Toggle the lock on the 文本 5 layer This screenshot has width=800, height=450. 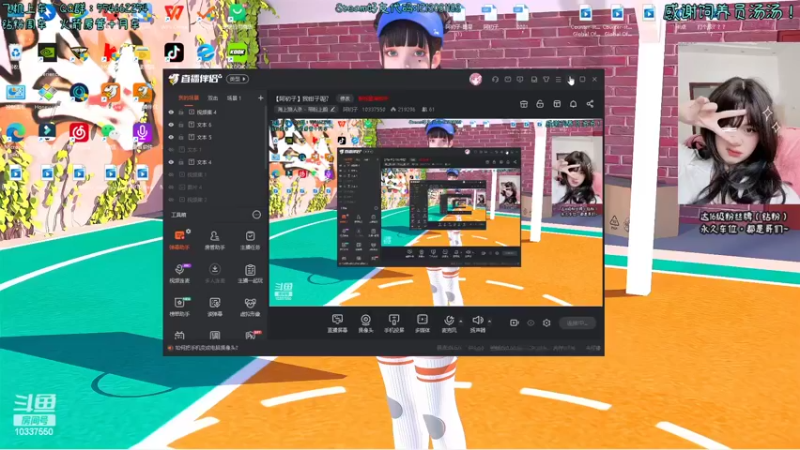coord(181,137)
